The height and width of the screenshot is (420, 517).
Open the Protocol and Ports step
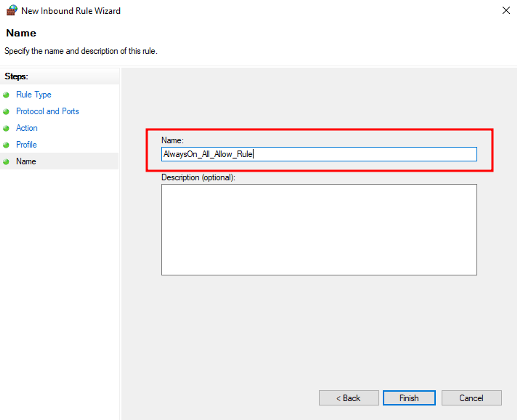point(47,111)
